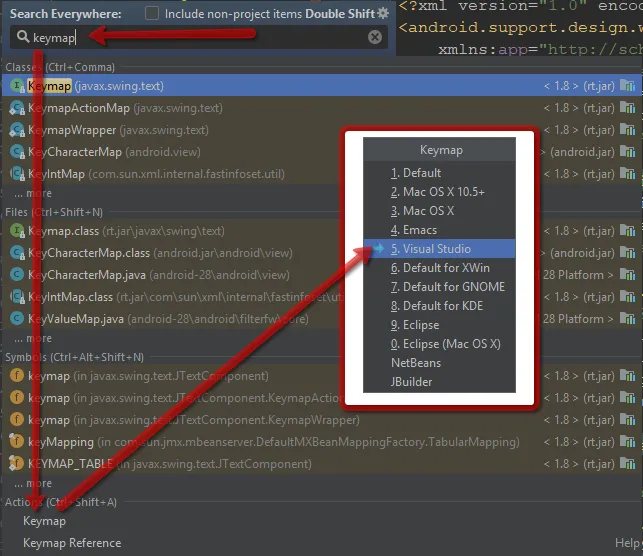
Task: Open the KeyCharacterMap.java file result
Action: pyautogui.click(x=321, y=275)
